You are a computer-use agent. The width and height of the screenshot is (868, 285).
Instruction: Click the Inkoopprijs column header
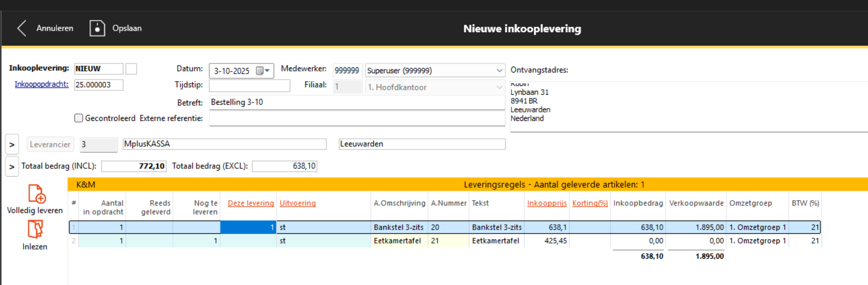tap(547, 203)
